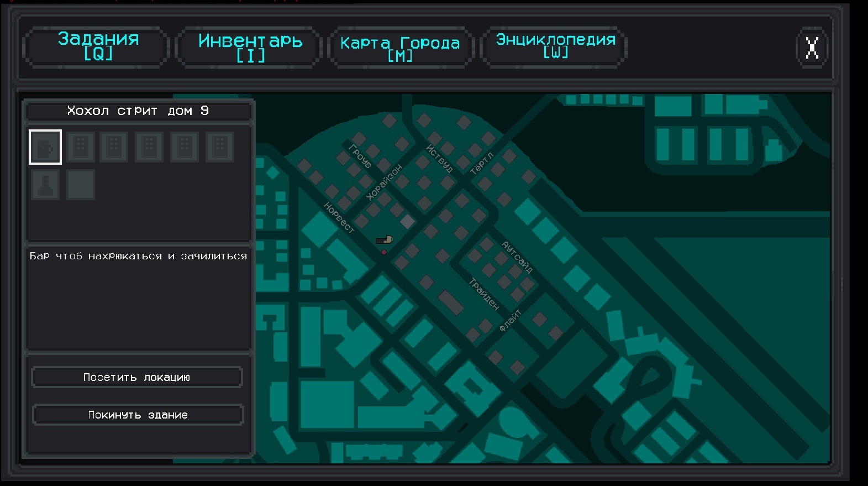This screenshot has height=486, width=868.
Task: Switch to the Карта Города [M] tab
Action: click(x=401, y=47)
